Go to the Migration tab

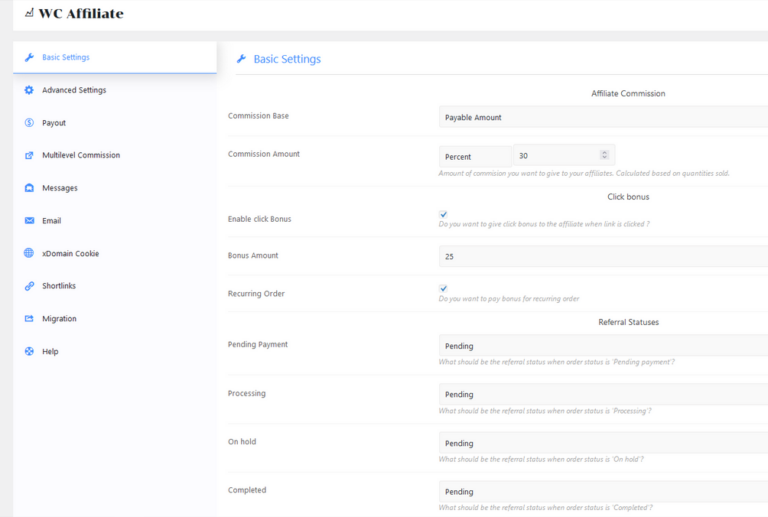[115, 319]
